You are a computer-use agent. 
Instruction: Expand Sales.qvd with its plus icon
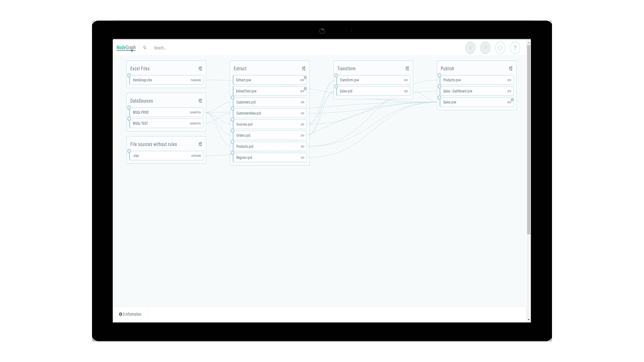(336, 86)
